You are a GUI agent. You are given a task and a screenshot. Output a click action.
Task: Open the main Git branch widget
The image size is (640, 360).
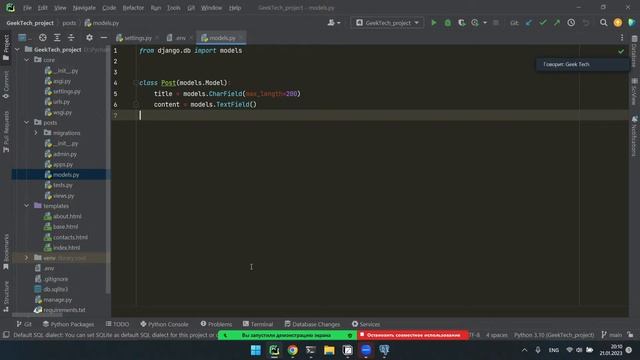click(611, 335)
